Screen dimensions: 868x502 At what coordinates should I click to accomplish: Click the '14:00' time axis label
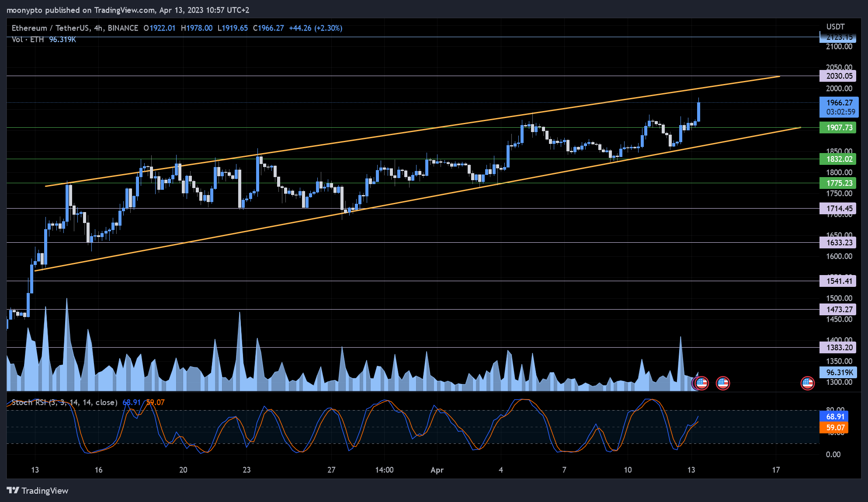(x=384, y=470)
